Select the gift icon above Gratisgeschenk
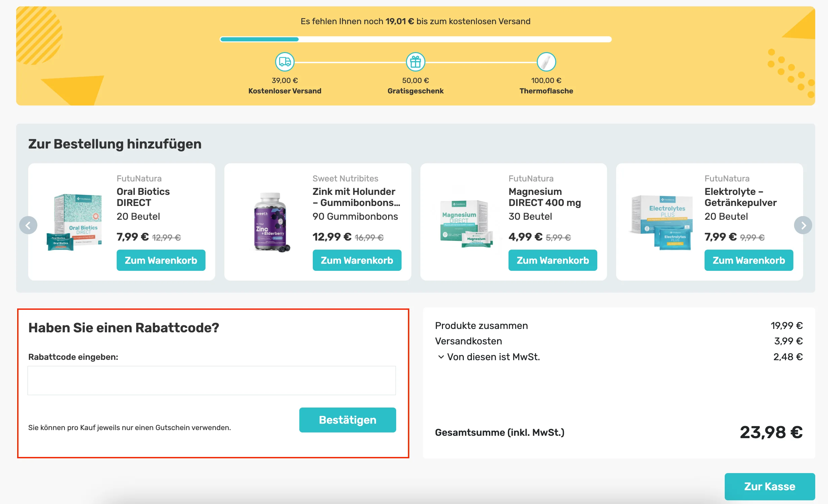Viewport: 828px width, 504px height. [x=416, y=62]
